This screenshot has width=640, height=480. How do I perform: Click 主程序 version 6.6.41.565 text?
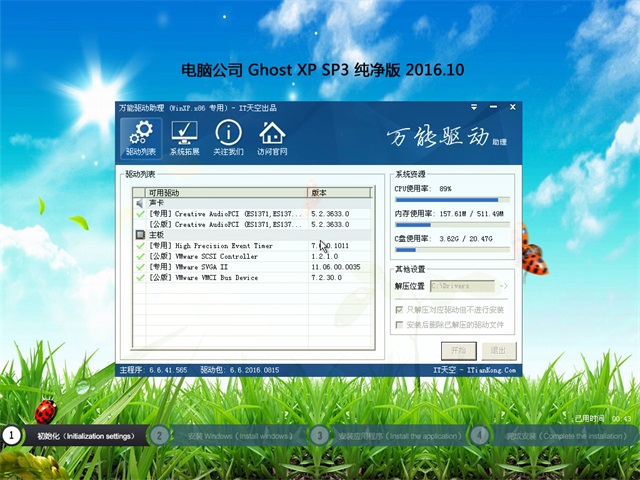tap(153, 370)
